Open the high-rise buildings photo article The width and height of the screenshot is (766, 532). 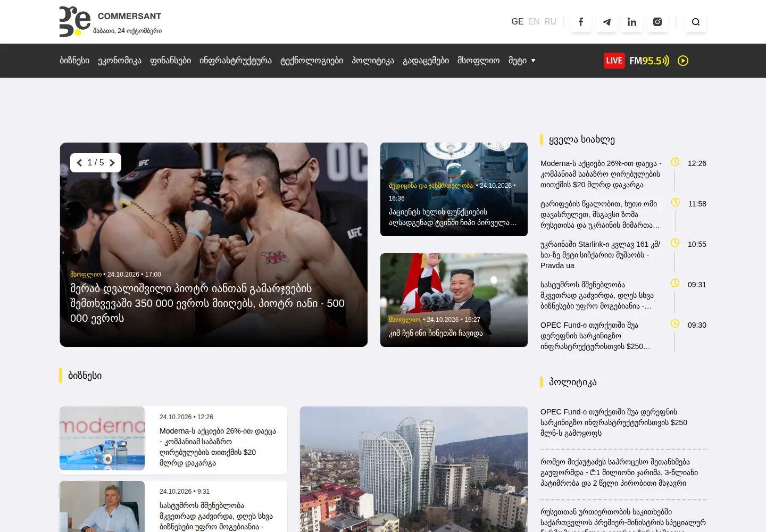[414, 469]
